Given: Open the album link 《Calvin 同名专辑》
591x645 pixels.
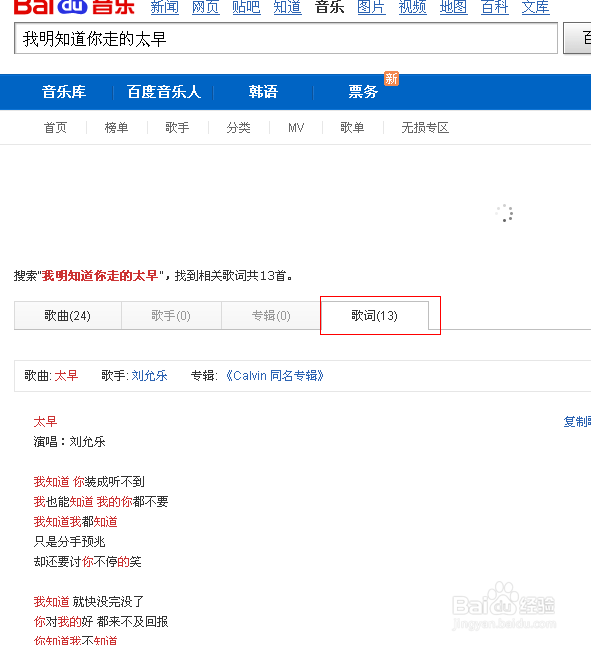Looking at the screenshot, I should (274, 376).
